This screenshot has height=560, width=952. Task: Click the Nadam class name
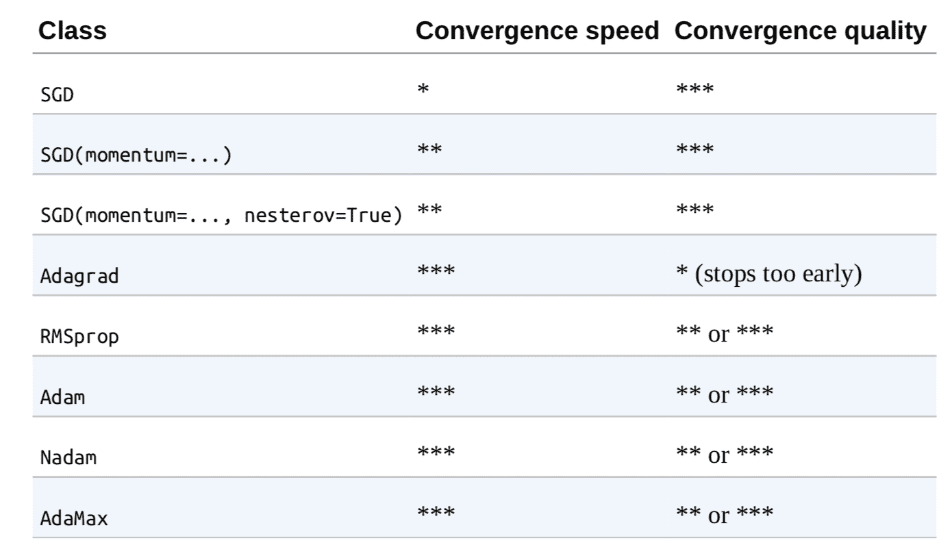click(x=68, y=457)
